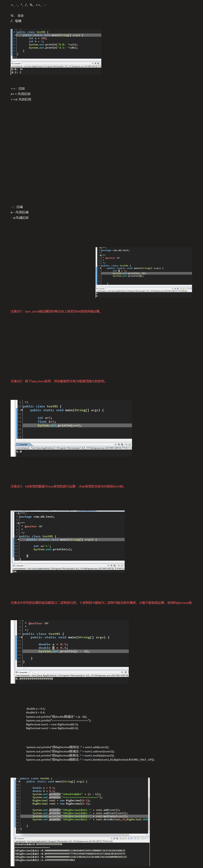Open the Console tab below the double a = 0.5 subtraction code
The height and width of the screenshot is (868, 203).
coord(23,672)
